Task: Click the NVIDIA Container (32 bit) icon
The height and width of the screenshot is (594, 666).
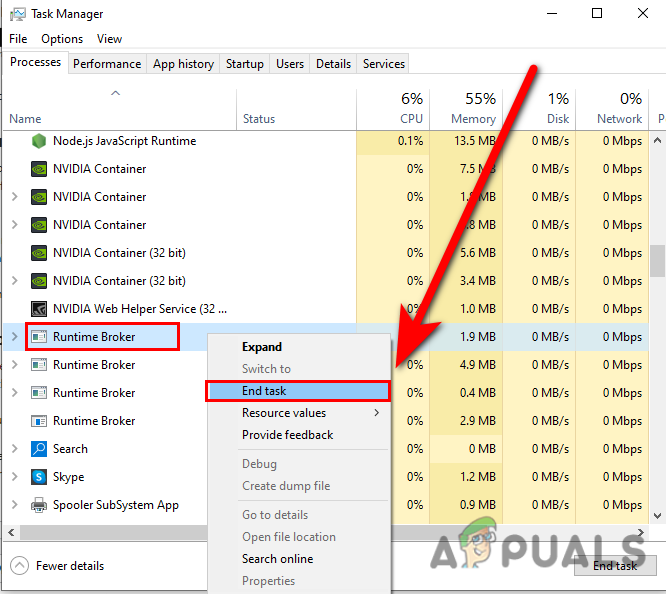Action: (x=39, y=253)
